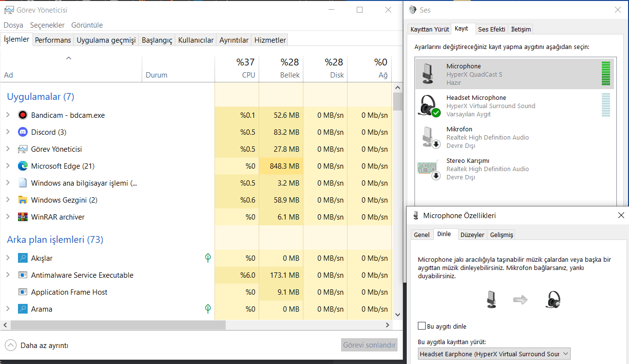Sort processes by Ağ column header
This screenshot has height=364, width=629.
(x=369, y=68)
